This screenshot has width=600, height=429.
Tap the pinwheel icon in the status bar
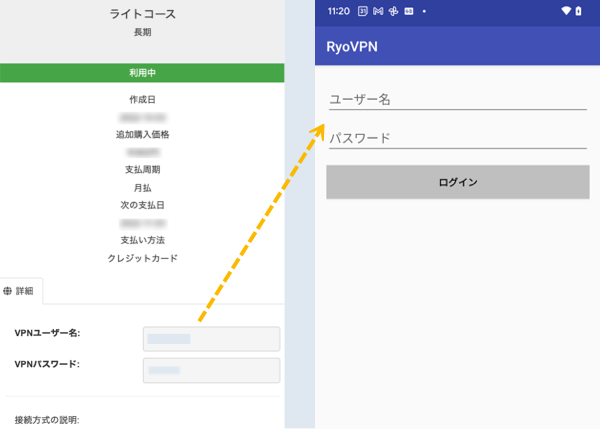point(393,11)
